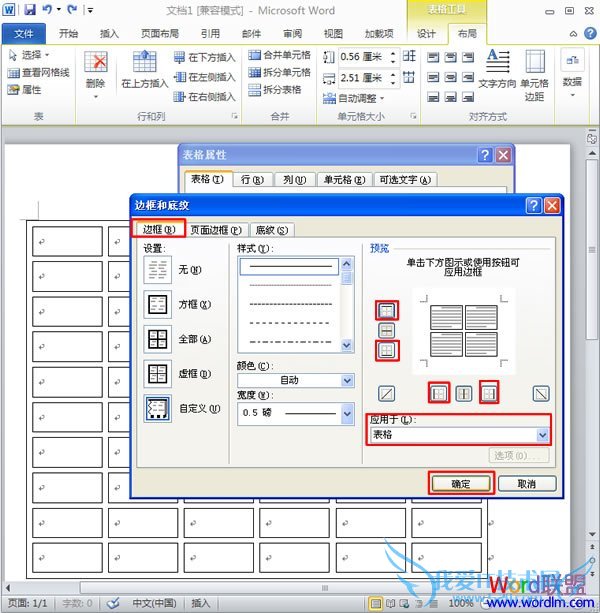Click Split Table command
The image size is (600, 613).
tap(275, 90)
